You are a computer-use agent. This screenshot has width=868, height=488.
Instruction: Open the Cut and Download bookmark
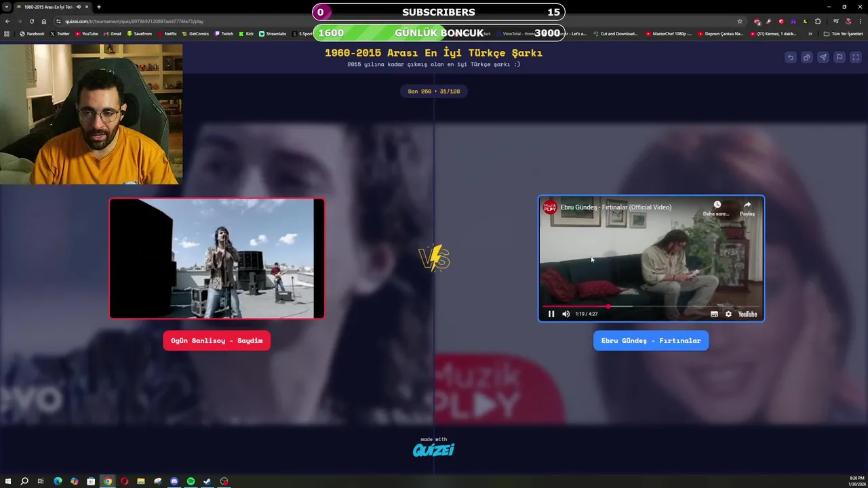[615, 34]
